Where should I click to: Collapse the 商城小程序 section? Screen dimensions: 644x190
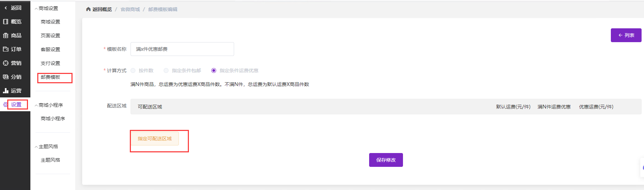(x=36, y=105)
